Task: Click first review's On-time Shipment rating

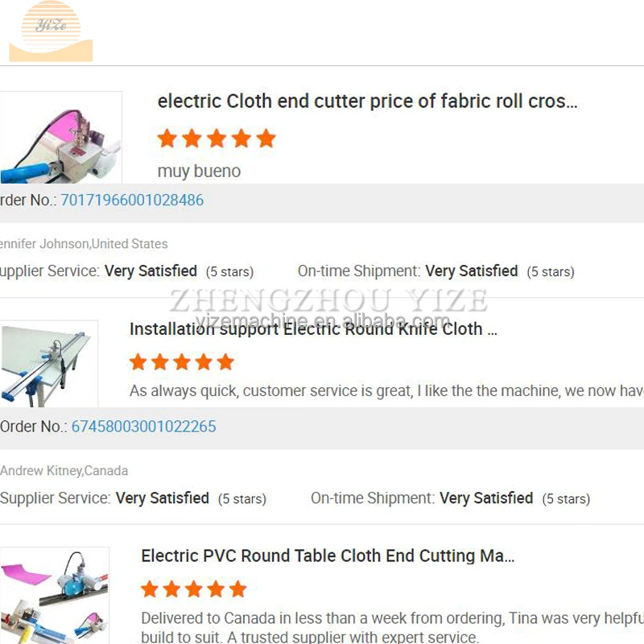Action: tap(436, 271)
